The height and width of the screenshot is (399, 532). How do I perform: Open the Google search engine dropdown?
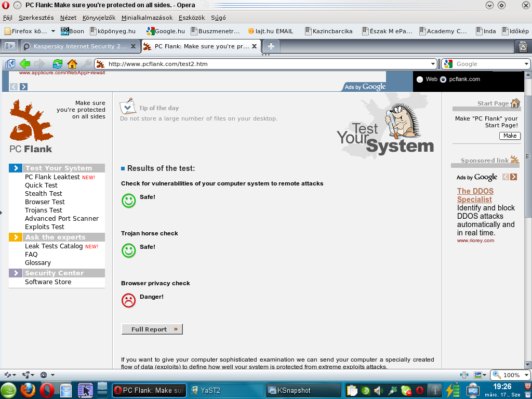tap(526, 64)
